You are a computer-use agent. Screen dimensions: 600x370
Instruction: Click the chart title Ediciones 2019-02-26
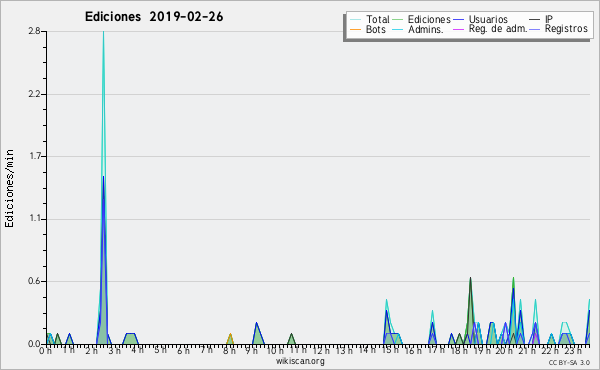154,17
